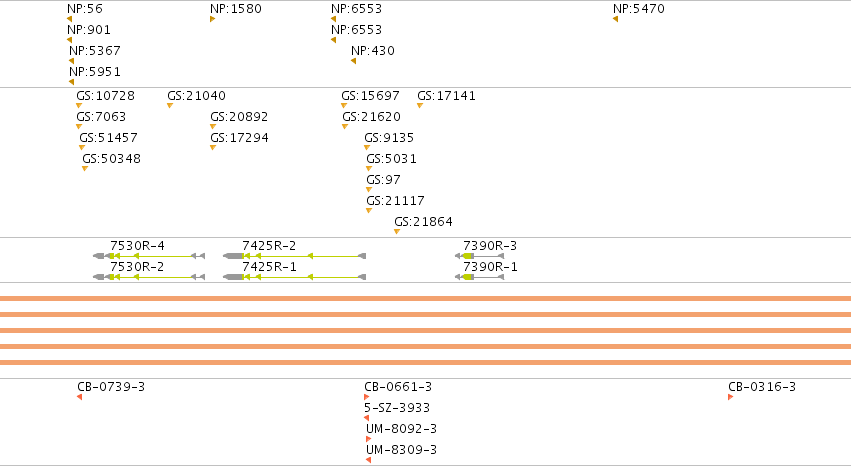Click the GS:7063 feature label
Image resolution: width=851 pixels, height=466 pixels.
click(101, 117)
